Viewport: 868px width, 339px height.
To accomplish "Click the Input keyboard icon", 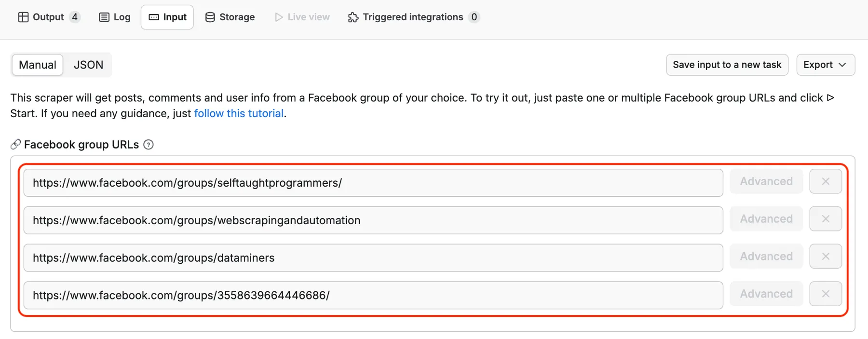I will 153,17.
